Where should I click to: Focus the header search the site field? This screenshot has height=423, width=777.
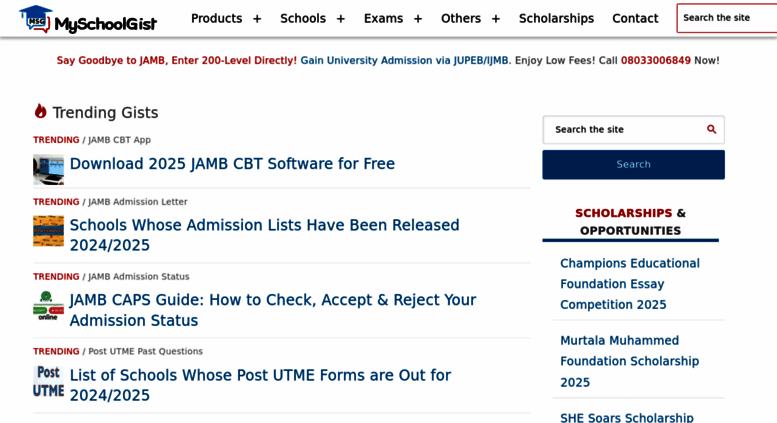tap(726, 18)
